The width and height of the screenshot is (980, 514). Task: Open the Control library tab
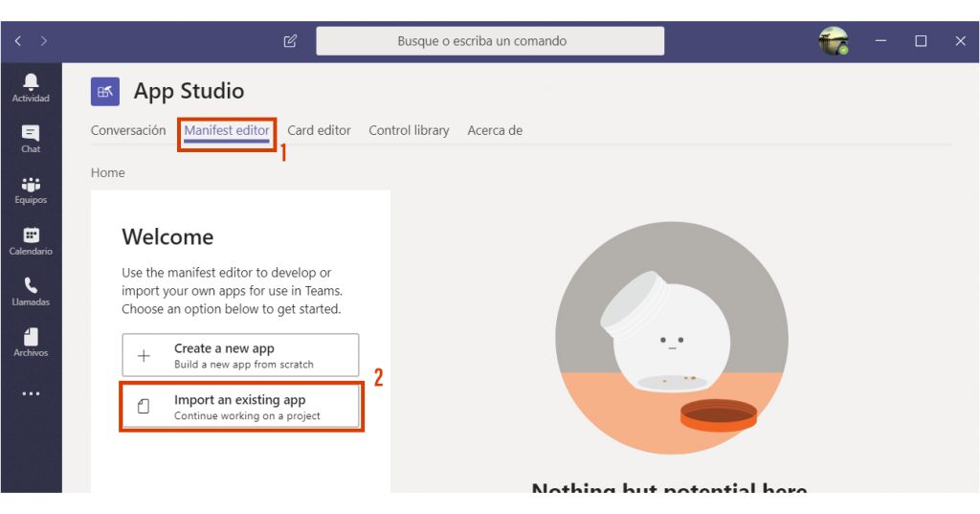pos(409,130)
